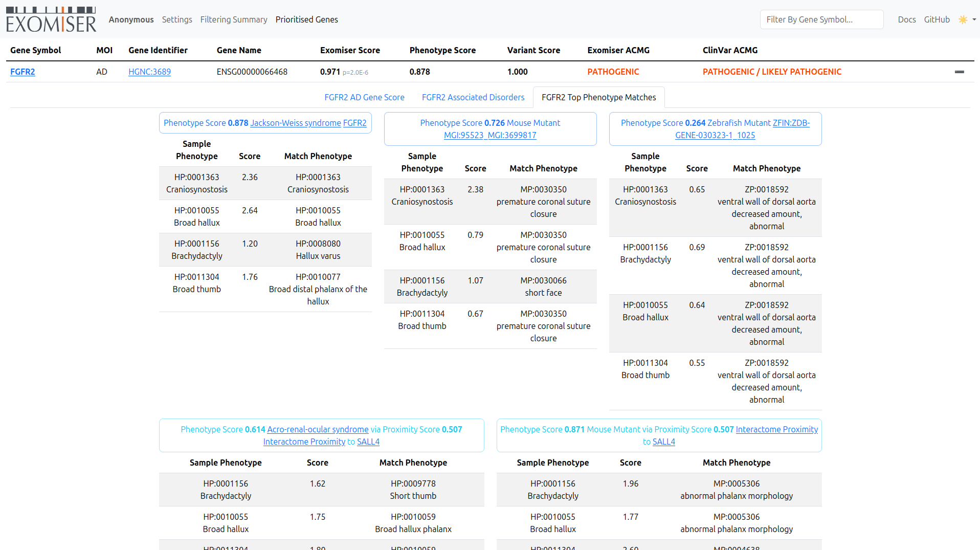Open Filtering Summary nav item
This screenshot has height=550, width=980.
pyautogui.click(x=234, y=19)
